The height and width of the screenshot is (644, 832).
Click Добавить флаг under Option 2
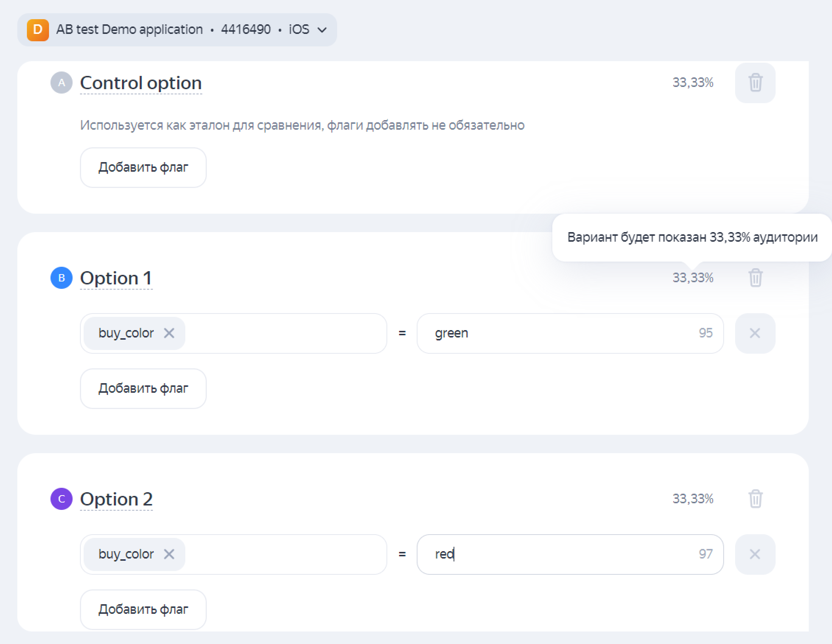point(143,609)
